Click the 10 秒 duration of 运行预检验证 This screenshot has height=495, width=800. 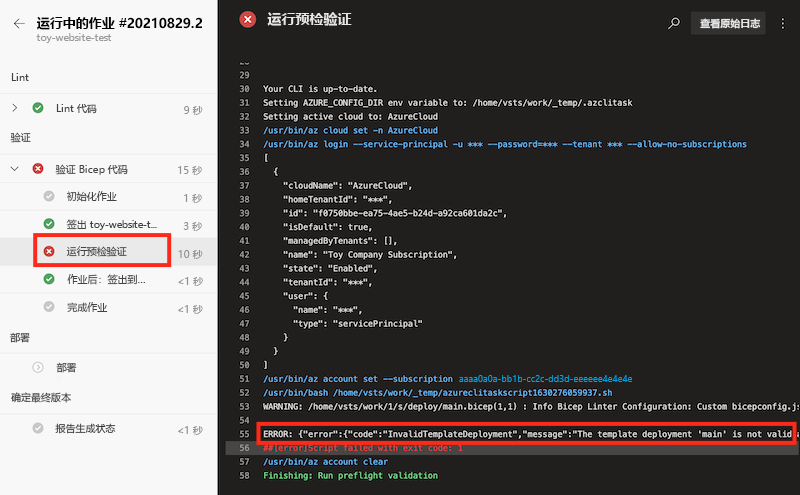(x=190, y=254)
